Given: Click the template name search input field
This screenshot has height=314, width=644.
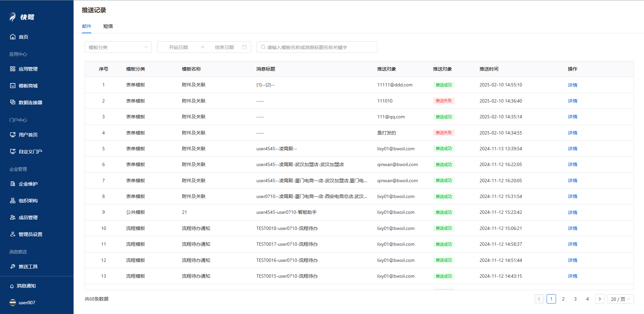Looking at the screenshot, I should coord(319,47).
